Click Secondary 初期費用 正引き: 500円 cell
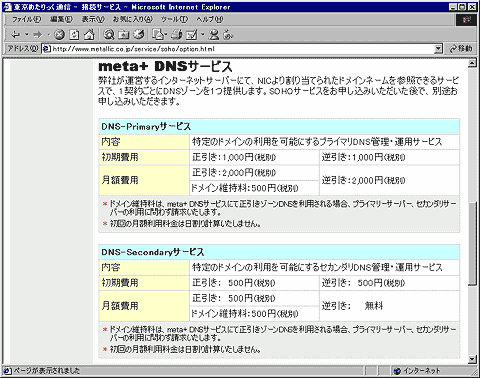Screen dimensions: 480x378 pos(254,283)
